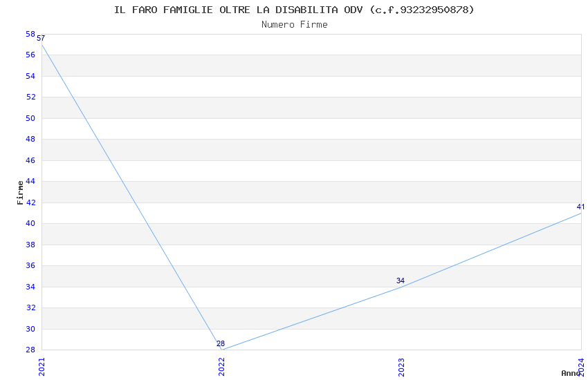Select the 2023 year axis label
588x380 pixels.
[x=401, y=367]
